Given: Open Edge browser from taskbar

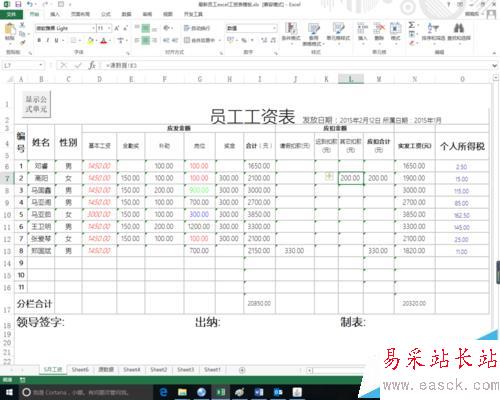Looking at the screenshot, I should (x=163, y=392).
